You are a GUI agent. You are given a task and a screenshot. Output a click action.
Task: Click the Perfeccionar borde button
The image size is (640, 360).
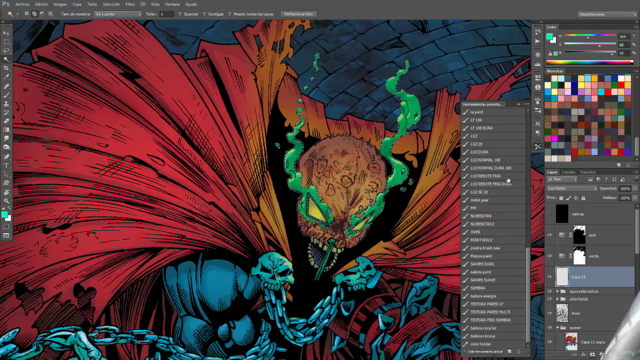298,14
